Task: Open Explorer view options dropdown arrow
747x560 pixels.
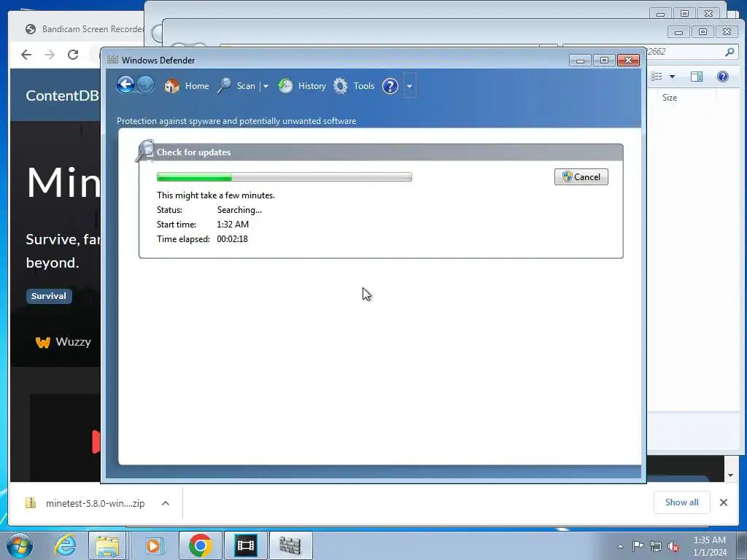Action: click(672, 76)
